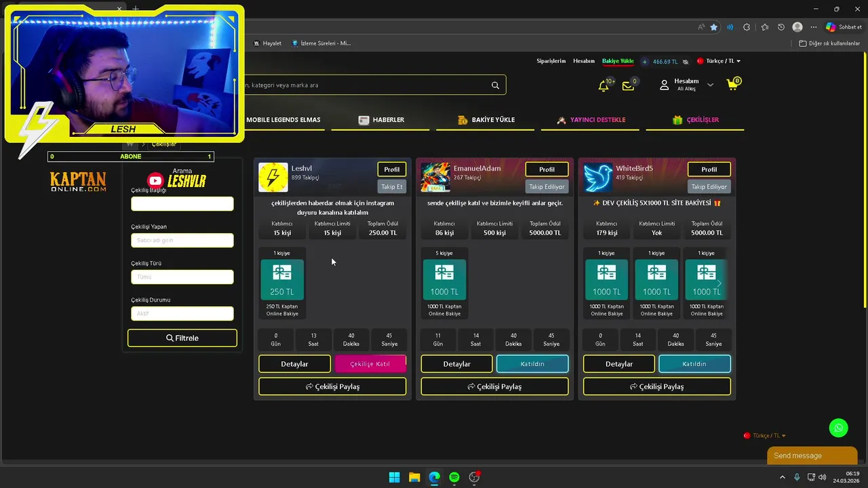Screen dimensions: 868x488
Task: Click the Filtrele button
Action: (x=182, y=338)
